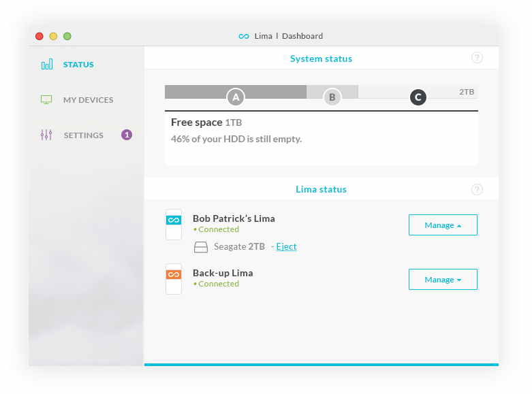Click Connected status under Bob Patrick's Lima
Image resolution: width=532 pixels, height=394 pixels.
pyautogui.click(x=216, y=229)
